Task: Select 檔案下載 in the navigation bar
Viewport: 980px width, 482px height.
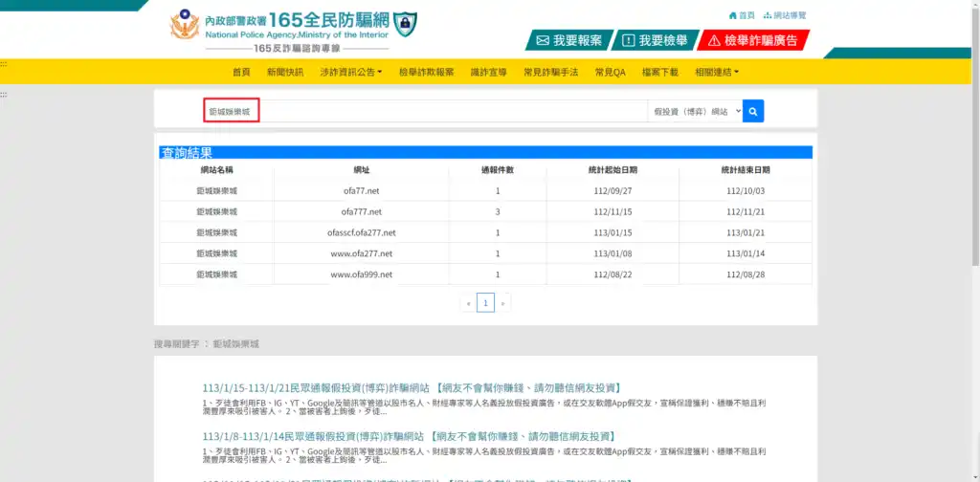Action: 659,72
